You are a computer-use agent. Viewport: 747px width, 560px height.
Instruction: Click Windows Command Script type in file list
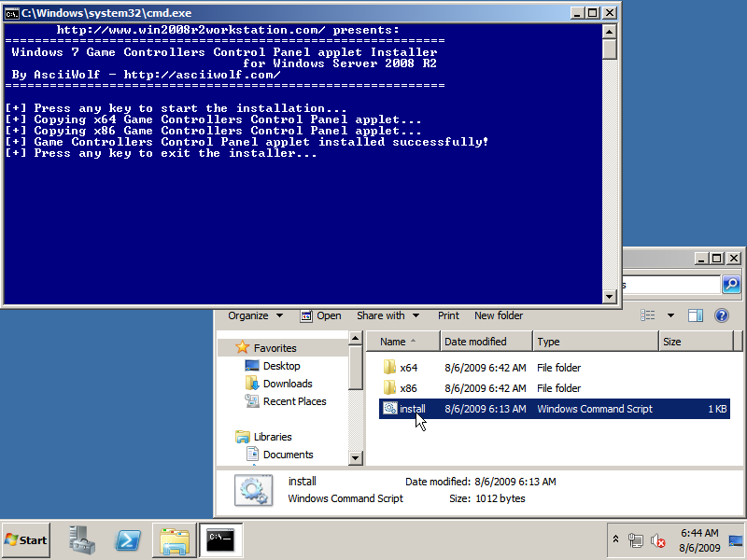pyautogui.click(x=595, y=409)
